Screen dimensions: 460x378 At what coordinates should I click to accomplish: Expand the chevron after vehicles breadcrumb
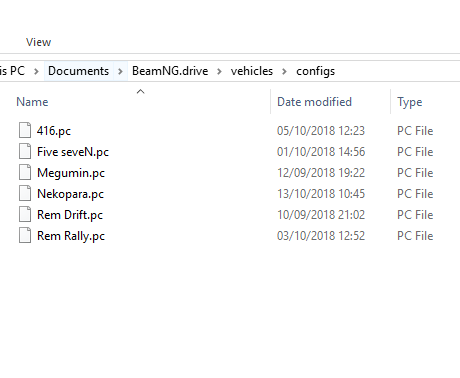[x=284, y=71]
